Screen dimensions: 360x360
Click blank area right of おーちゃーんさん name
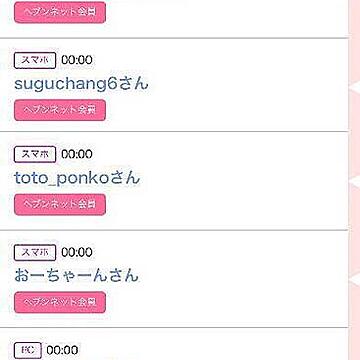pos(243,276)
